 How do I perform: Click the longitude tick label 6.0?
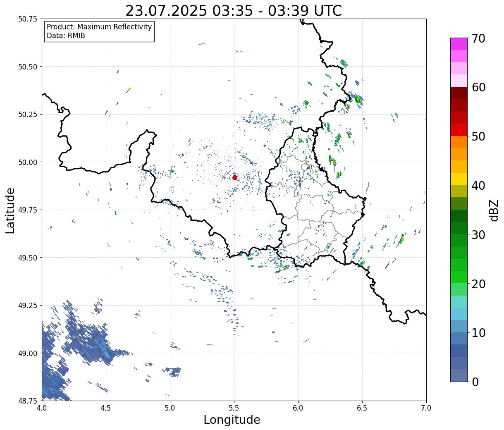click(x=298, y=408)
